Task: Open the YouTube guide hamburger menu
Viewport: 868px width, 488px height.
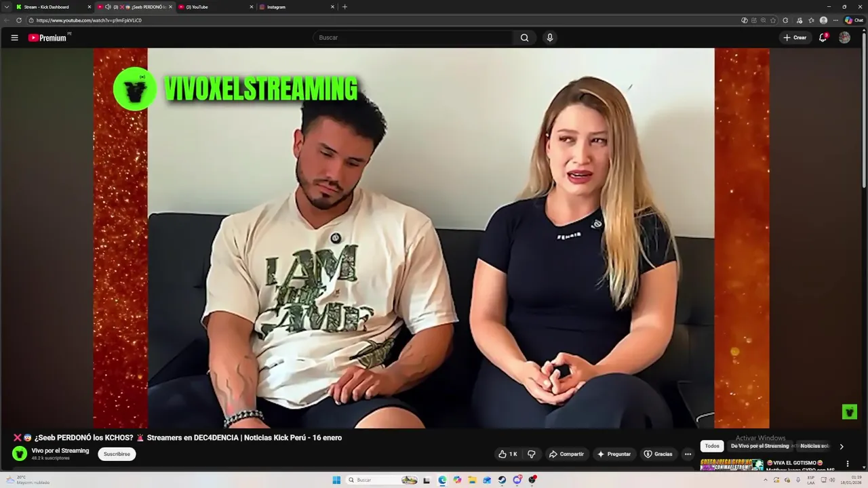Action: click(x=14, y=38)
